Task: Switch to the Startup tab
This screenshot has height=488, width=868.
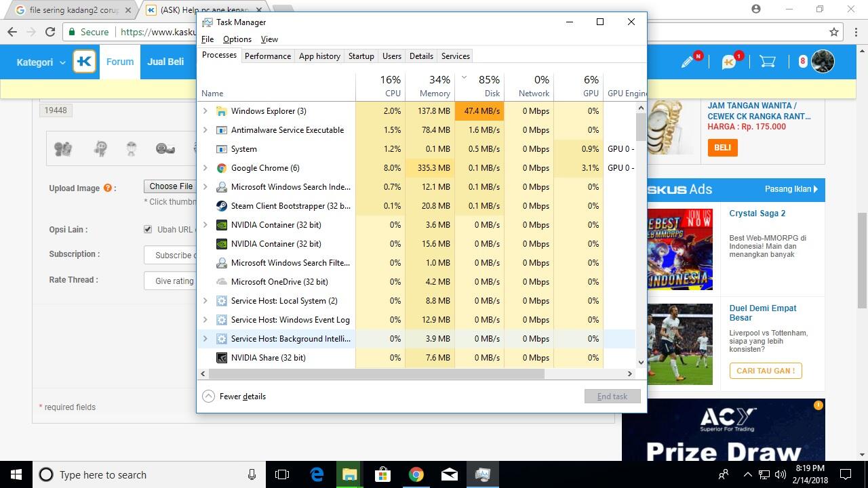Action: coord(361,56)
